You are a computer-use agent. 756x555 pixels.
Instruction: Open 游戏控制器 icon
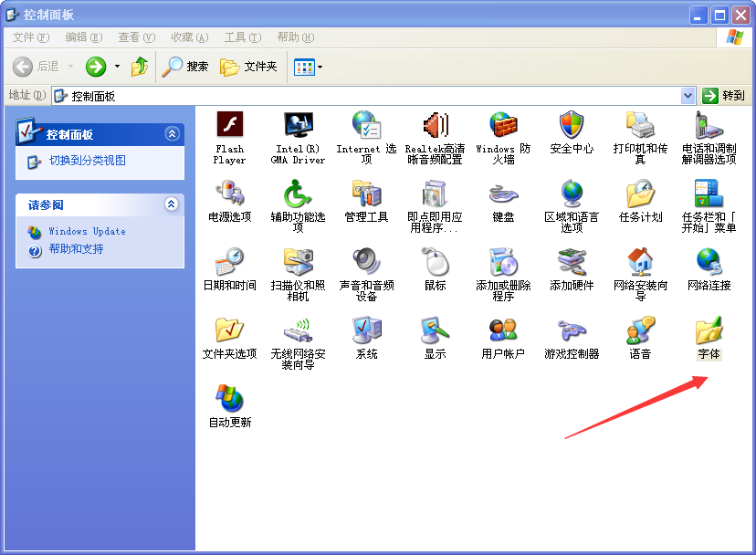pyautogui.click(x=572, y=330)
